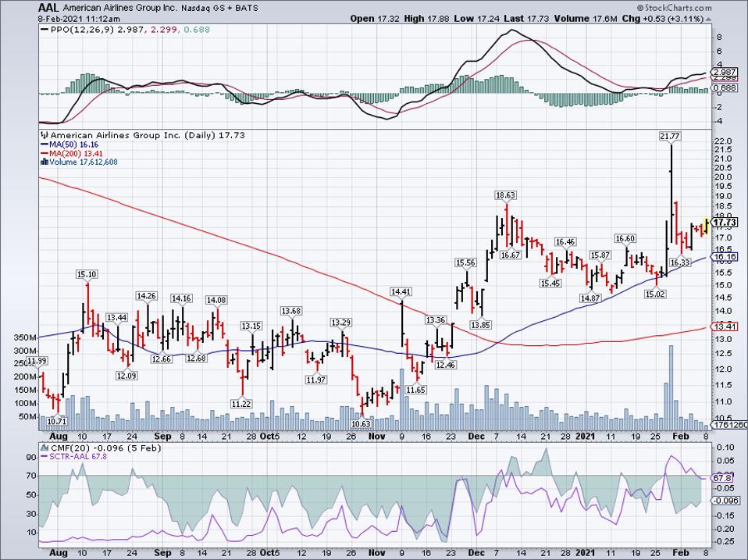Click the 14.16 price annotation
Screen dimensions: 748x560
(x=181, y=298)
